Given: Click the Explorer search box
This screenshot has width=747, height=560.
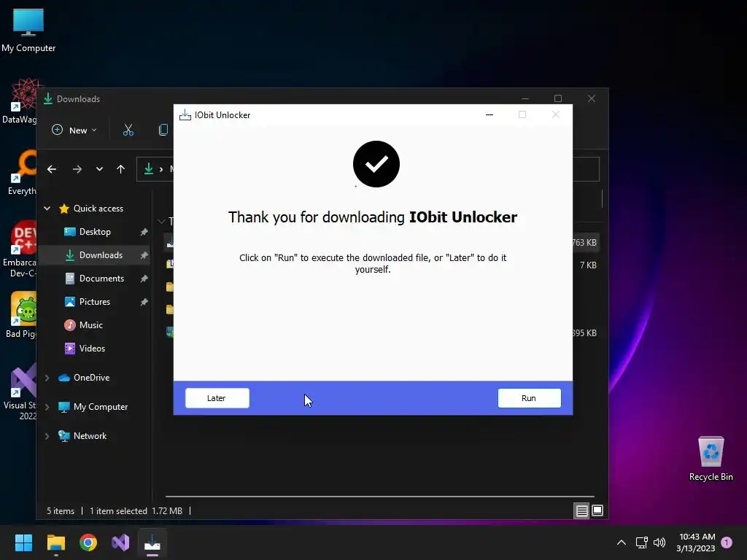Looking at the screenshot, I should click(586, 169).
